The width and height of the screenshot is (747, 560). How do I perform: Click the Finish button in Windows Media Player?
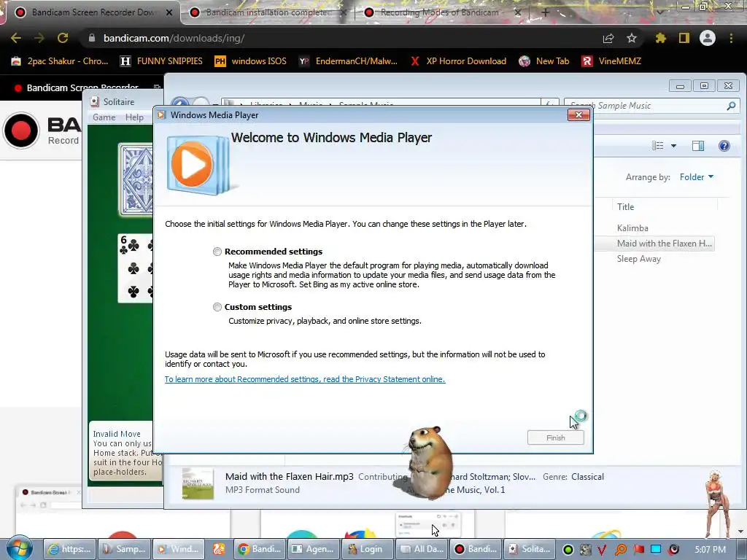[555, 437]
